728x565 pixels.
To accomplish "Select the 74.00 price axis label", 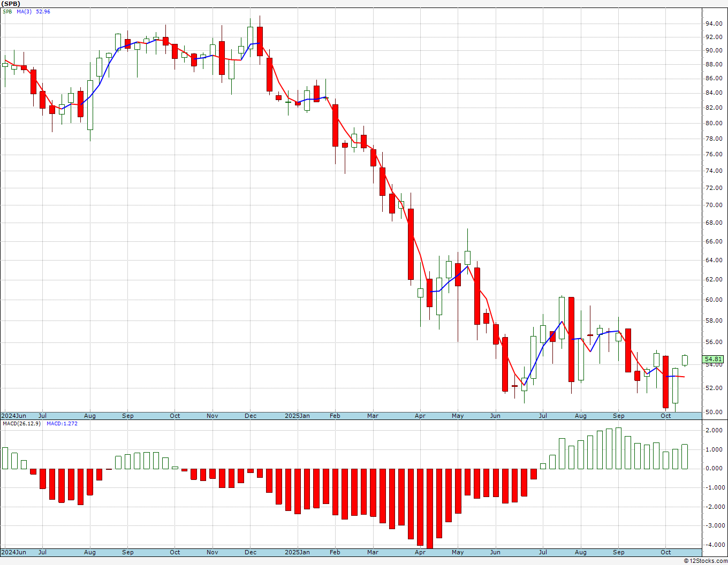I will click(x=714, y=171).
